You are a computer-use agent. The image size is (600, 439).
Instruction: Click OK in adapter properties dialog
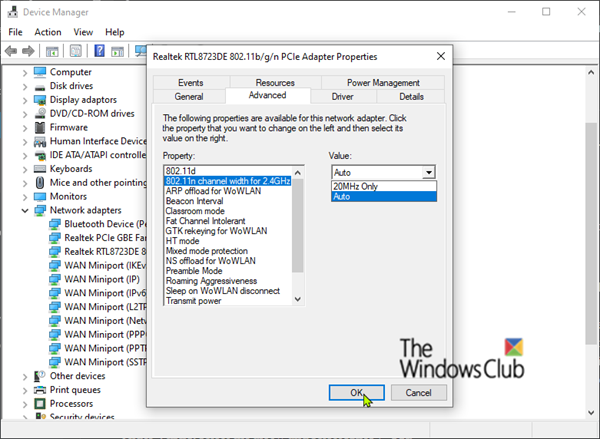tap(357, 393)
